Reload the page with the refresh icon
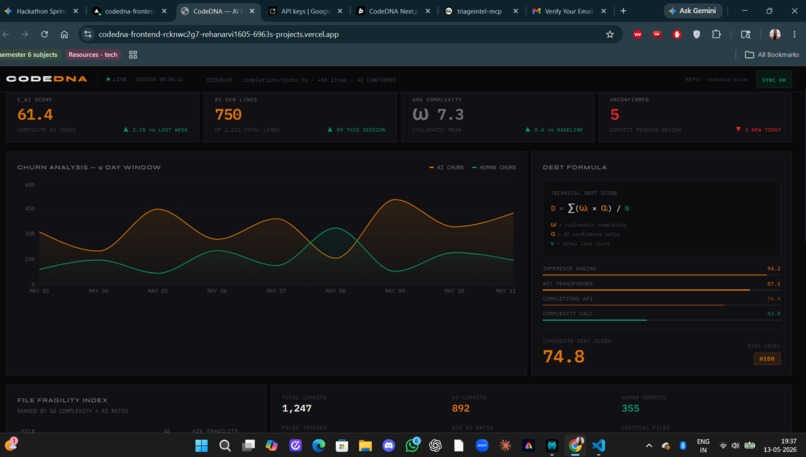Image resolution: width=806 pixels, height=457 pixels. pos(44,34)
